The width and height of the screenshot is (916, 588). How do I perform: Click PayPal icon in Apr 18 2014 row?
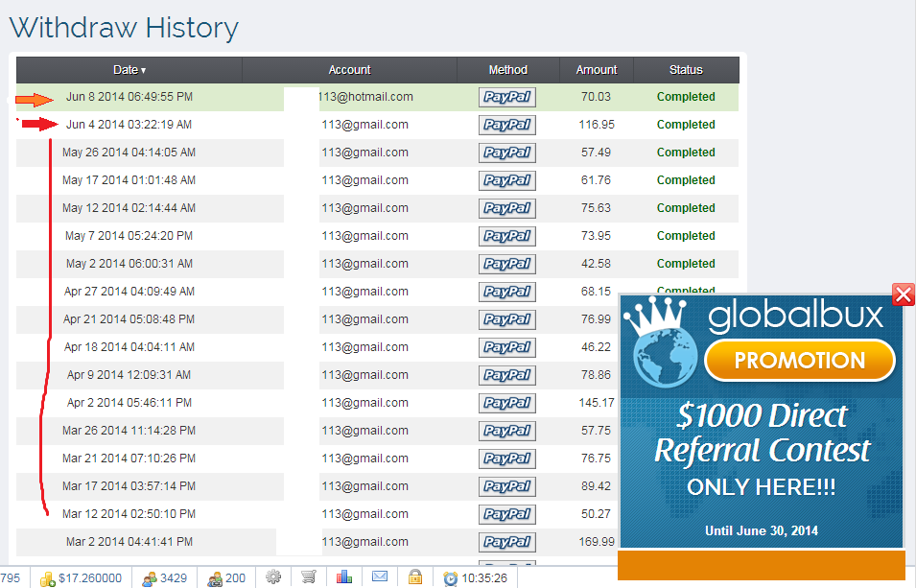click(x=507, y=347)
